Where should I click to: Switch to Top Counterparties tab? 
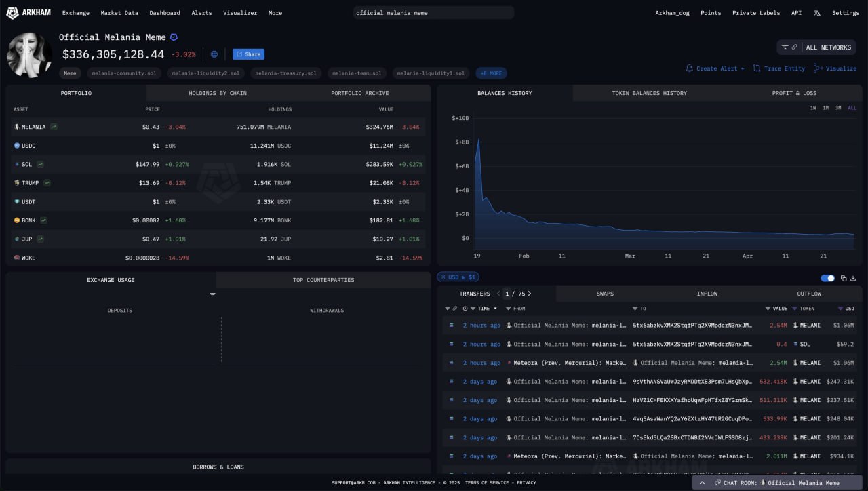[323, 280]
